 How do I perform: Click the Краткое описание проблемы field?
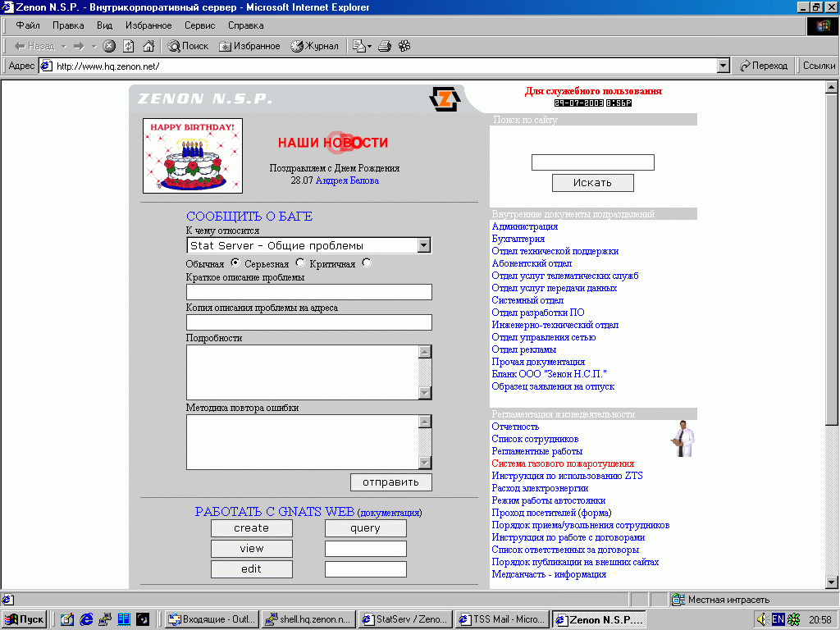(x=309, y=292)
